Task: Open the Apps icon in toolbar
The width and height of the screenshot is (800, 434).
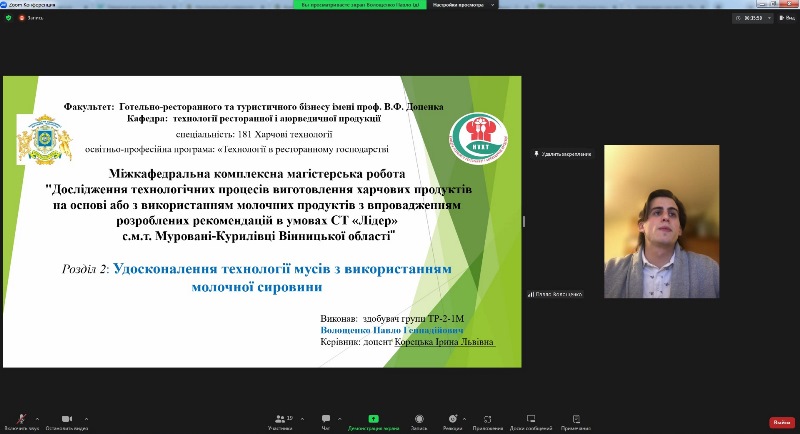Action: point(487,419)
